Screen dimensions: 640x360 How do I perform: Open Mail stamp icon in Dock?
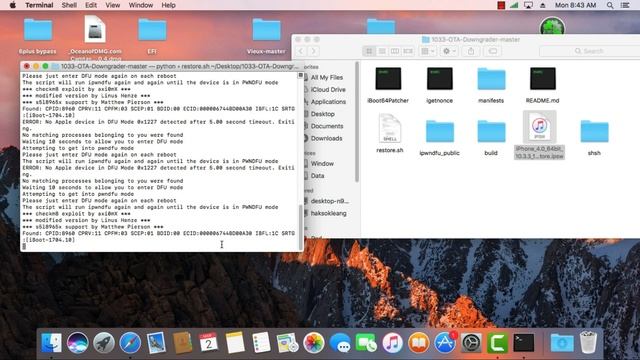[x=156, y=342]
